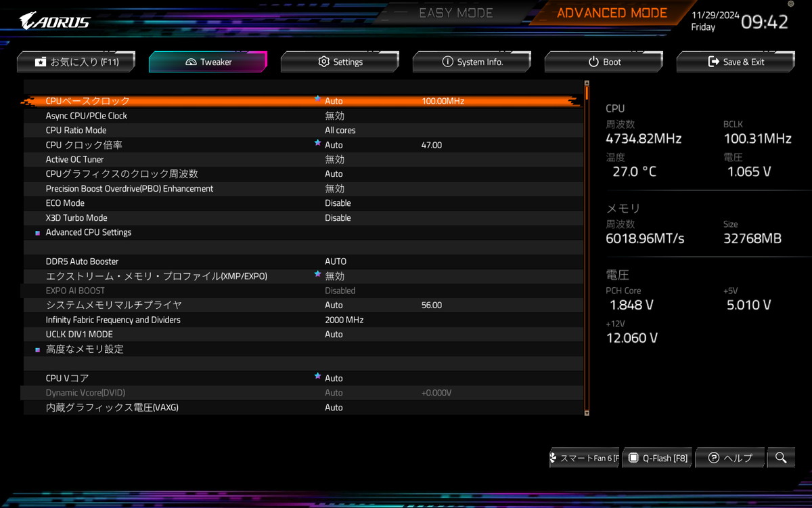Screen dimensions: 812x508
Task: Open スマート Fan 6 utility
Action: coord(585,458)
